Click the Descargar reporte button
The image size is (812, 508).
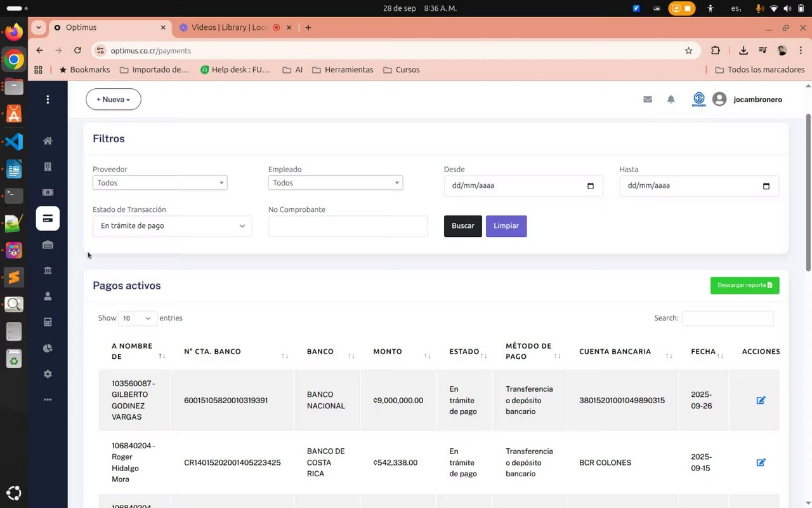tap(745, 286)
